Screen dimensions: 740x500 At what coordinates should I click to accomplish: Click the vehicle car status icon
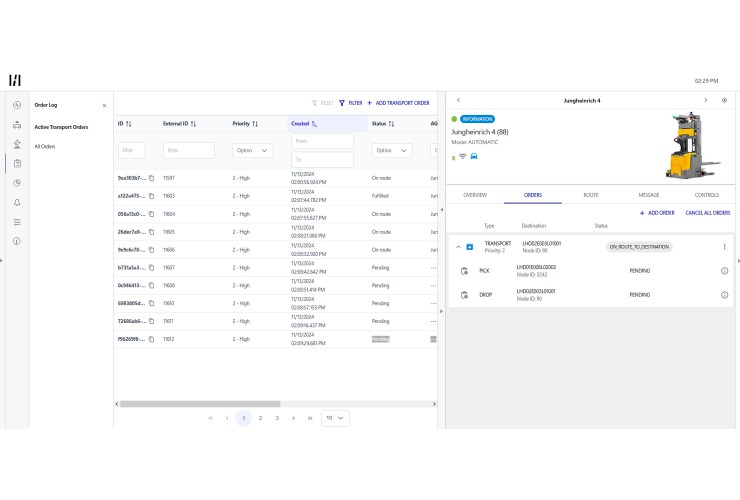[474, 156]
